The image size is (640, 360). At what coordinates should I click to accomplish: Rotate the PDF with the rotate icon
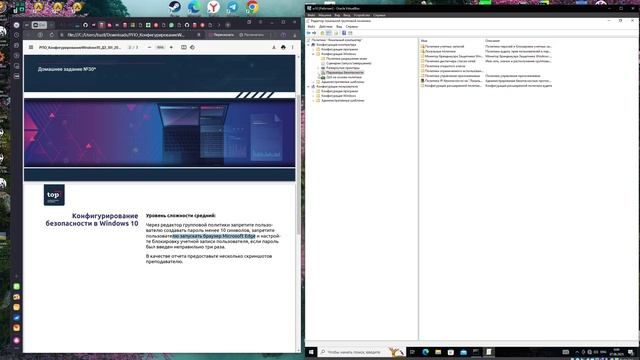tap(192, 47)
